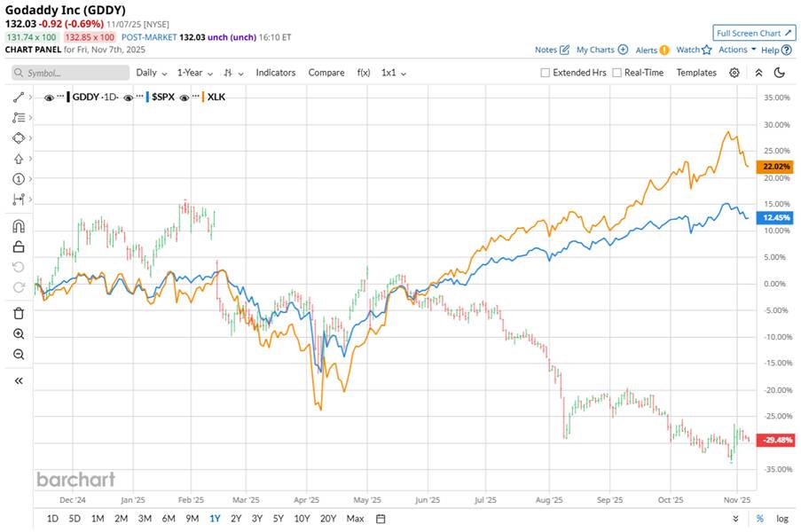Tick the Real-Time checkbox
This screenshot has height=532, width=801.
pos(616,73)
